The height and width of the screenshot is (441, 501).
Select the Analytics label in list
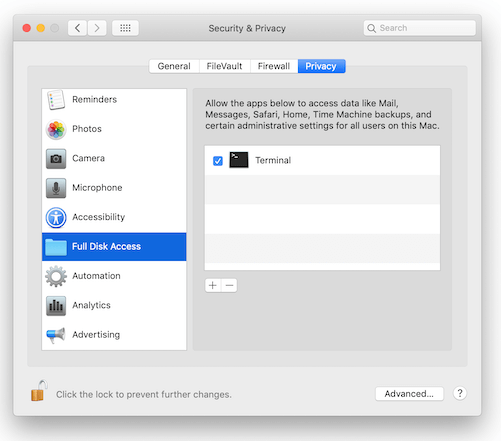(92, 305)
